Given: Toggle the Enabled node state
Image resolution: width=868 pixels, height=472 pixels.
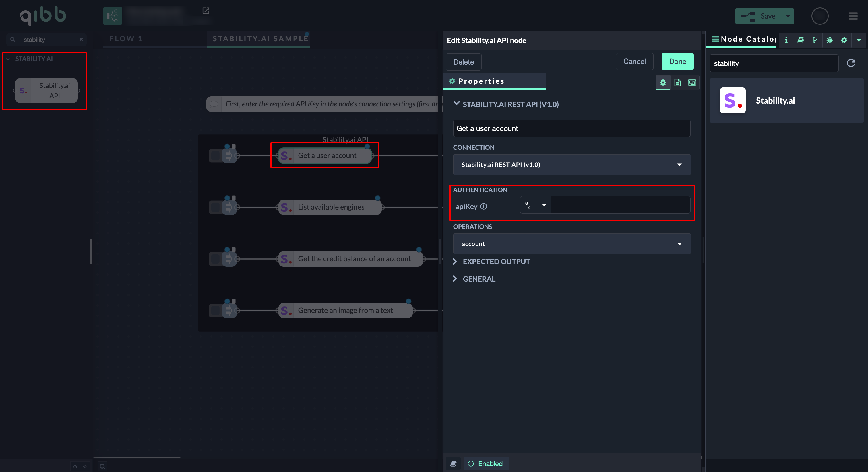Looking at the screenshot, I should pyautogui.click(x=486, y=464).
